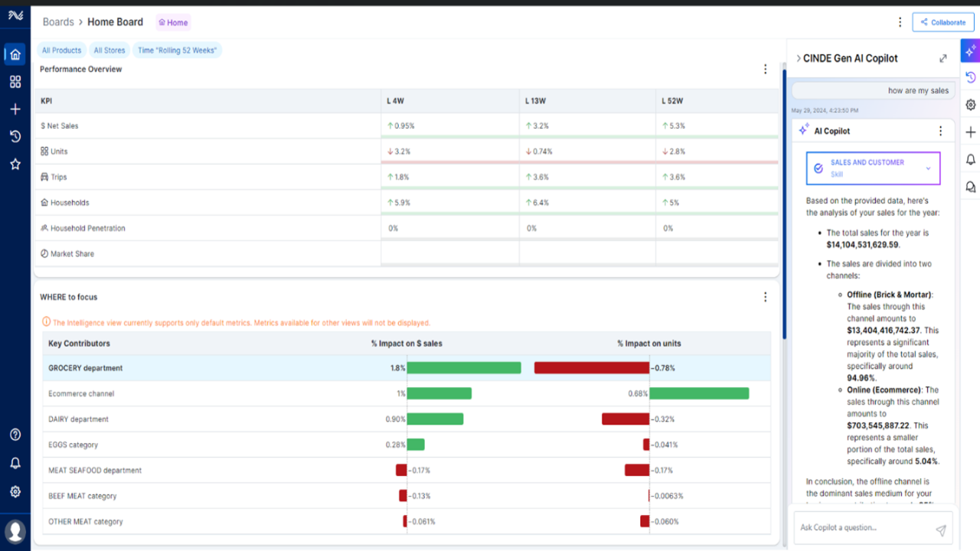This screenshot has height=551, width=980.
Task: Open the chat bubbles icon in right rail
Action: pyautogui.click(x=970, y=187)
